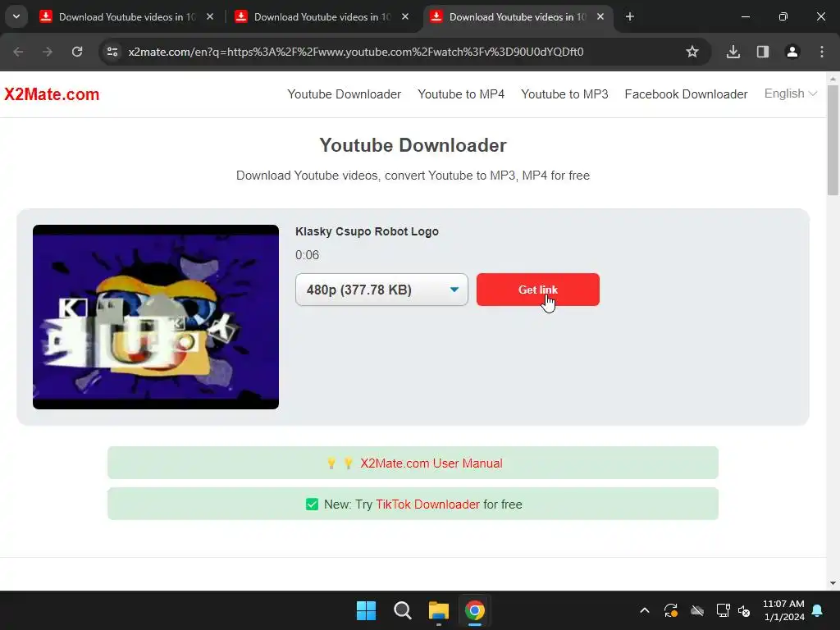View site information icon in address bar

(x=112, y=52)
